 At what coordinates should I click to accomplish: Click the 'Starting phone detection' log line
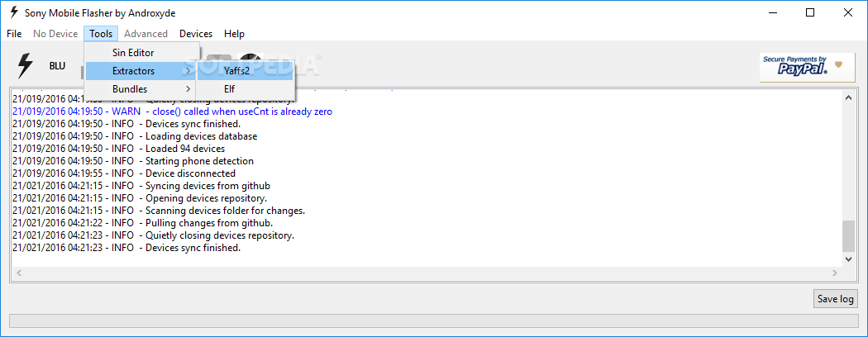[x=133, y=161]
